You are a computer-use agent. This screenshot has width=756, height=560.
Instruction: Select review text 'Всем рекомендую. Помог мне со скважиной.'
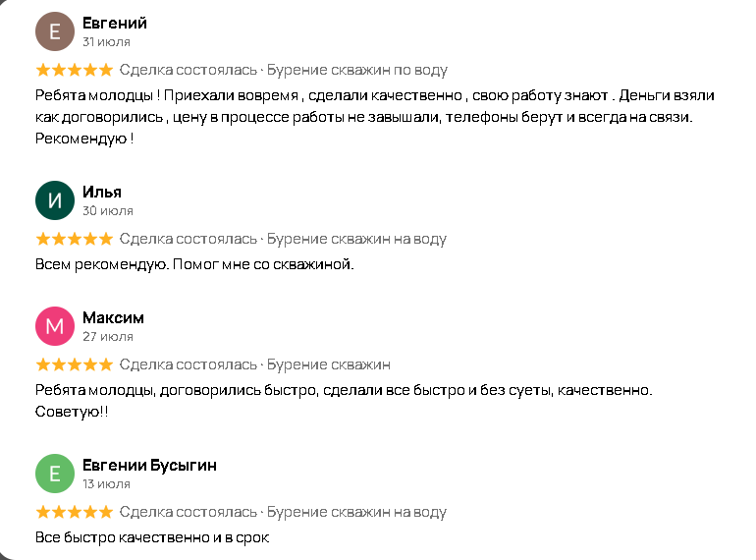coord(193,264)
